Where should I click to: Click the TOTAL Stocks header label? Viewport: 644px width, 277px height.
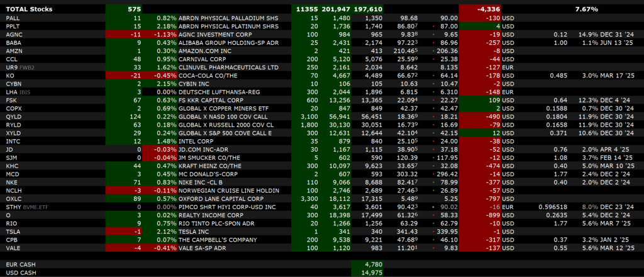29,9
